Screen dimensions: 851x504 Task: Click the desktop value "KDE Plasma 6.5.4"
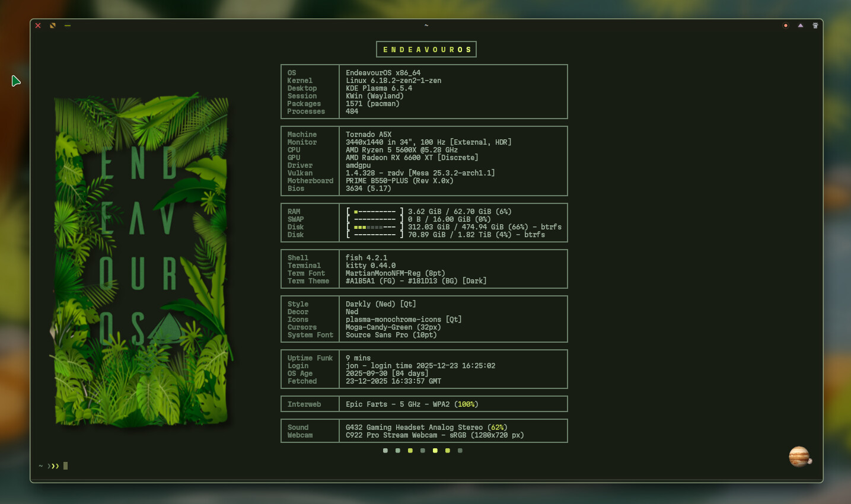(x=379, y=88)
